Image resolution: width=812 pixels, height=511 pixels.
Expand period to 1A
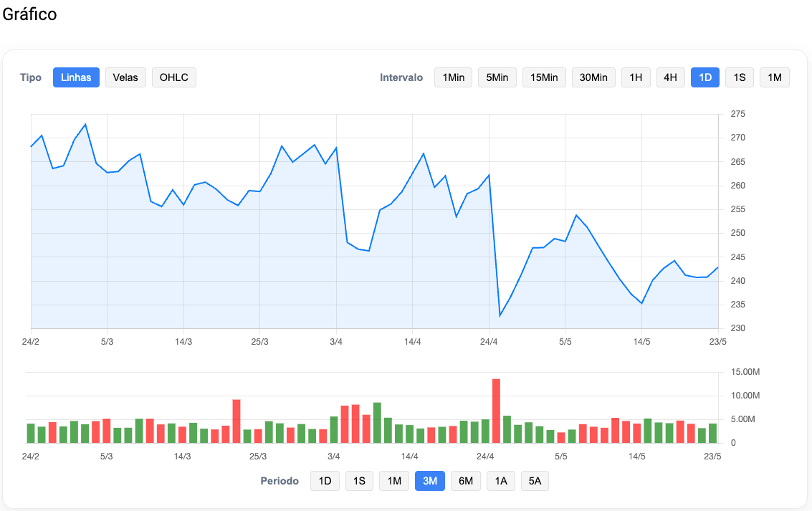[x=500, y=481]
